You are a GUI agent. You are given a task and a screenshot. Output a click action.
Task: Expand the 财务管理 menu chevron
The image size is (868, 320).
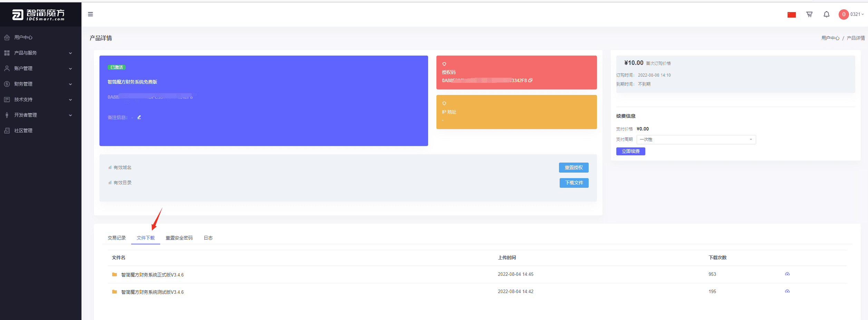pos(70,84)
